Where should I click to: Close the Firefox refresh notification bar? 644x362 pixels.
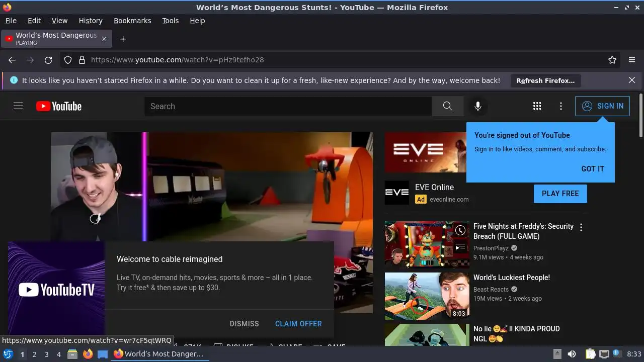click(632, 80)
